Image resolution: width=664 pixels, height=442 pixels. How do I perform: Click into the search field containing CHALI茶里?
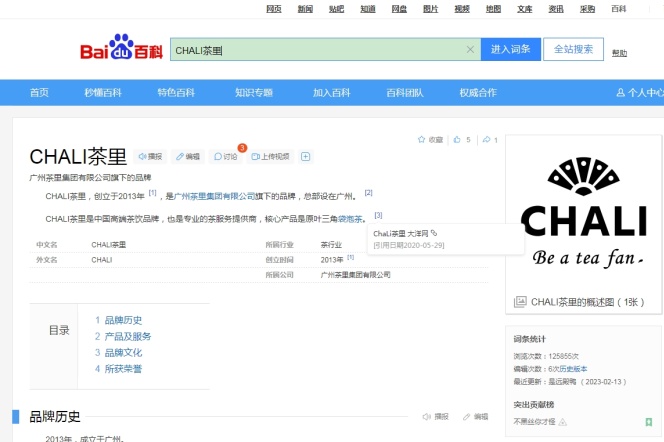[325, 50]
